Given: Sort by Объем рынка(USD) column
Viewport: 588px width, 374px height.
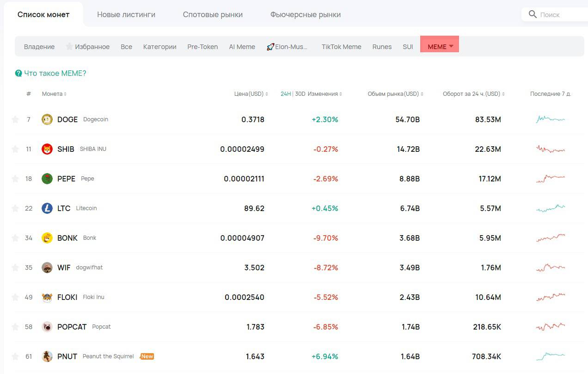Looking at the screenshot, I should point(396,94).
